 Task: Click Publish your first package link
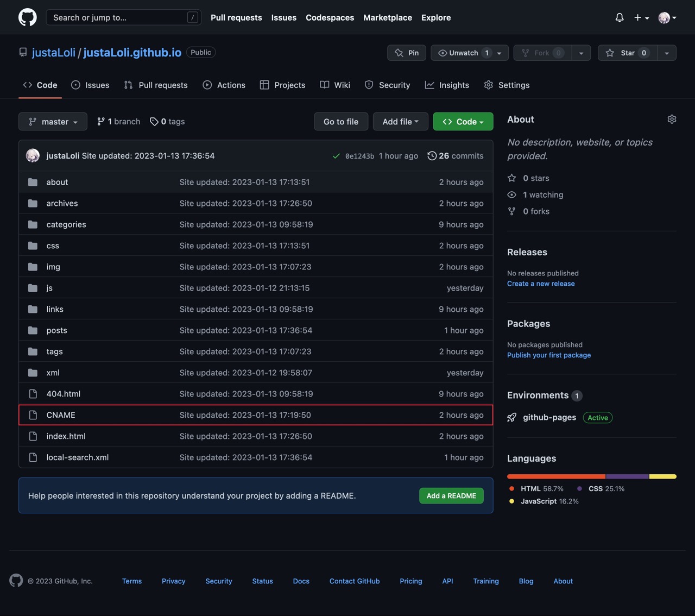(x=549, y=355)
